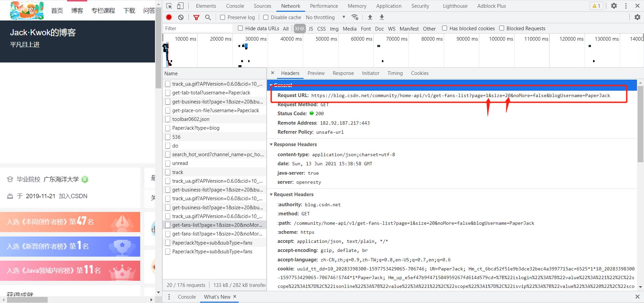Check Blocked Requests filter
Screen dimensions: 644x303
[501, 28]
